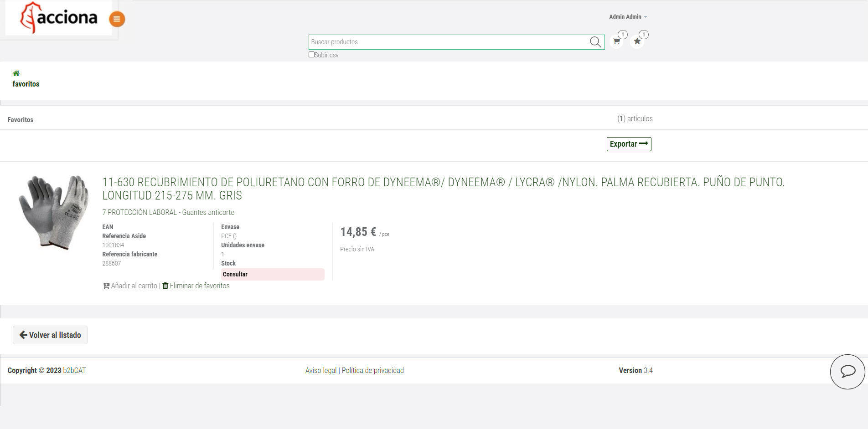Click the Acciona logo
The height and width of the screenshot is (429, 868).
click(x=59, y=18)
